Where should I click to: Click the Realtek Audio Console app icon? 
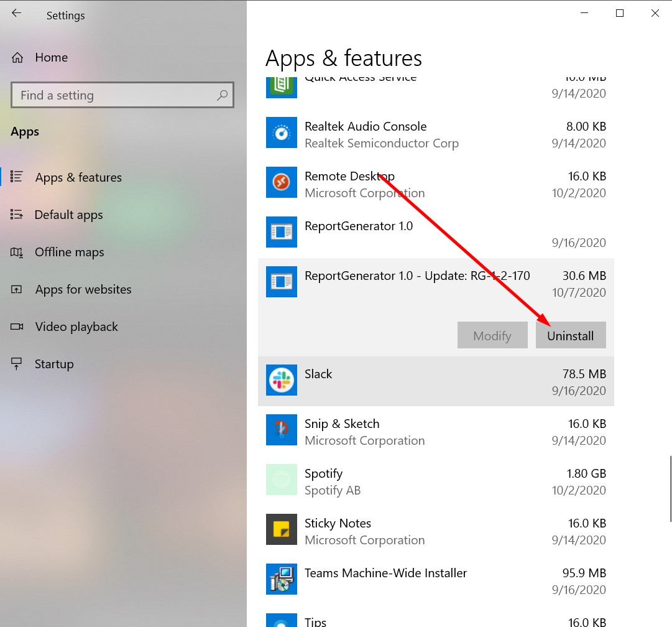pos(281,132)
